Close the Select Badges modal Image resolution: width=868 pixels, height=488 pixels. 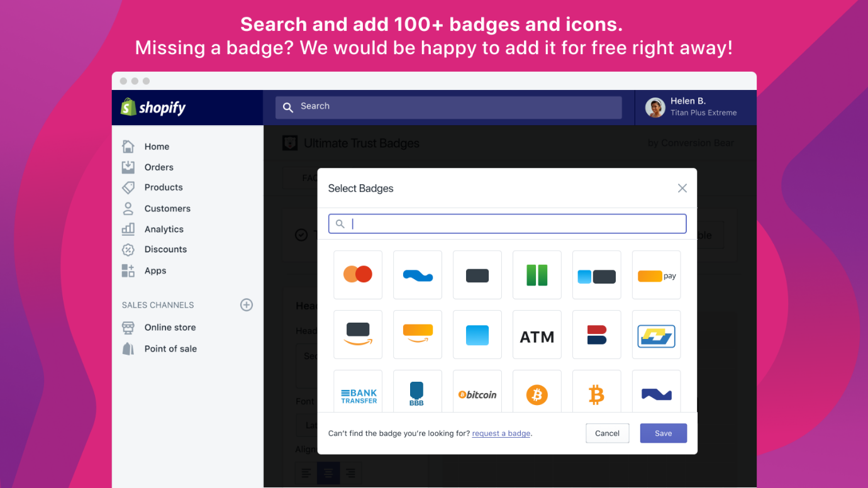point(682,188)
